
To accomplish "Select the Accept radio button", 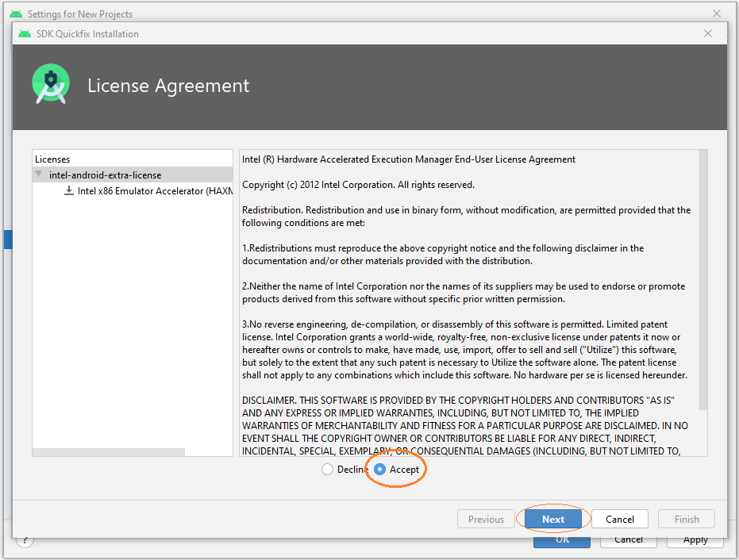I will tap(379, 469).
